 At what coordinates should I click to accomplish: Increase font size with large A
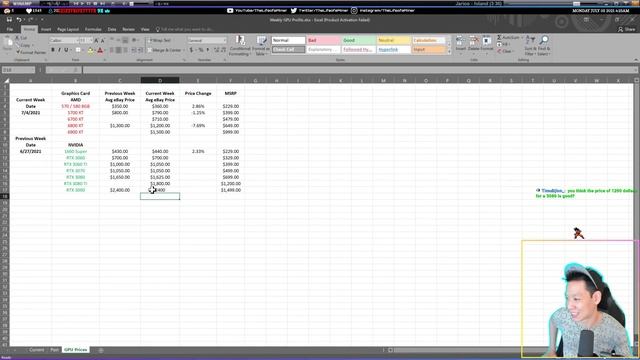click(x=96, y=40)
